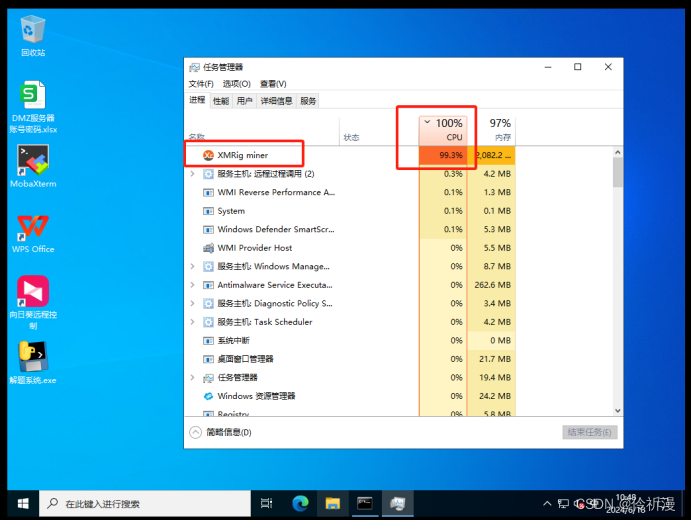The width and height of the screenshot is (692, 521).
Task: Launch Microsoft Edge from the taskbar
Action: click(300, 503)
